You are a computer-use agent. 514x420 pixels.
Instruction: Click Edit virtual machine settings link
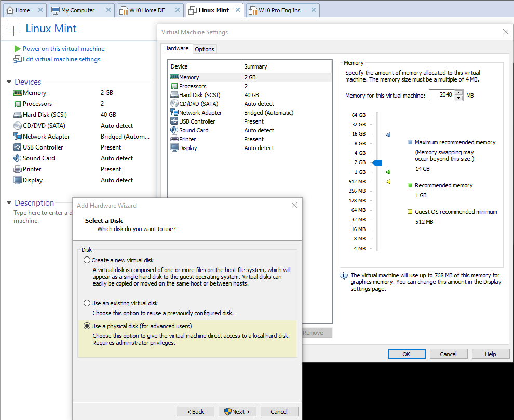[61, 59]
